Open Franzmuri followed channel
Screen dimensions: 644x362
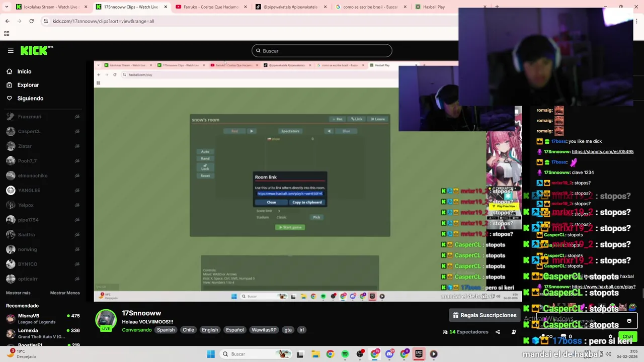click(43, 117)
